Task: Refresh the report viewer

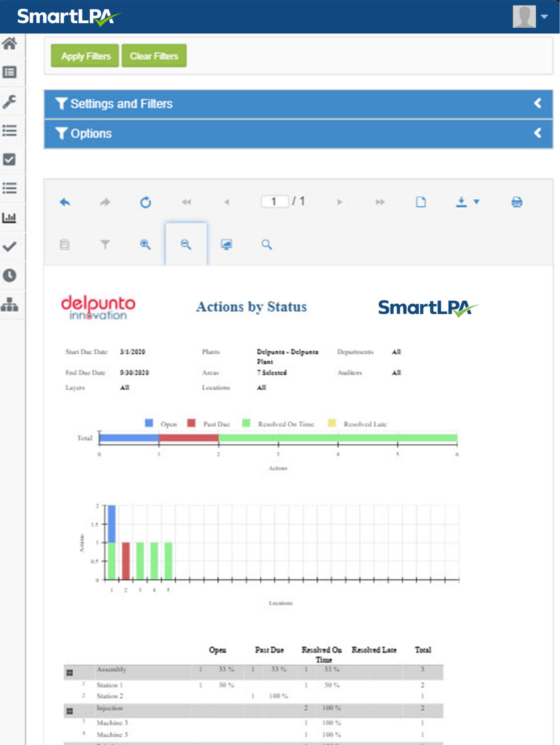Action: tap(145, 202)
